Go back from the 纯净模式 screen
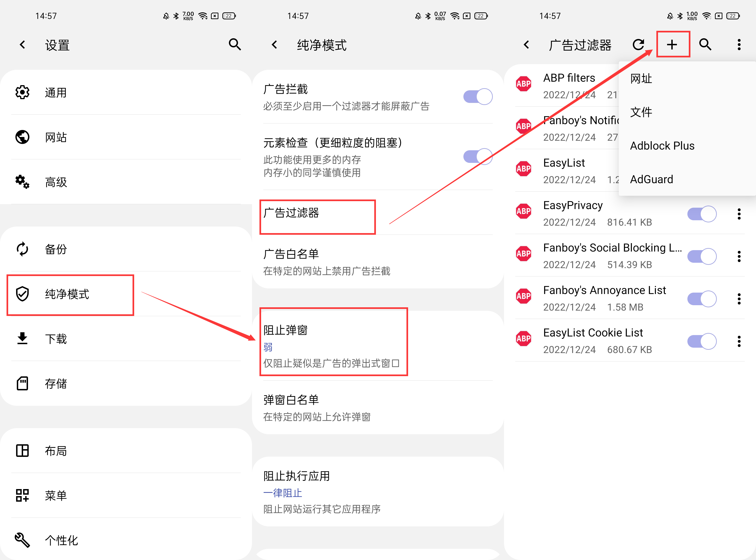 (275, 45)
